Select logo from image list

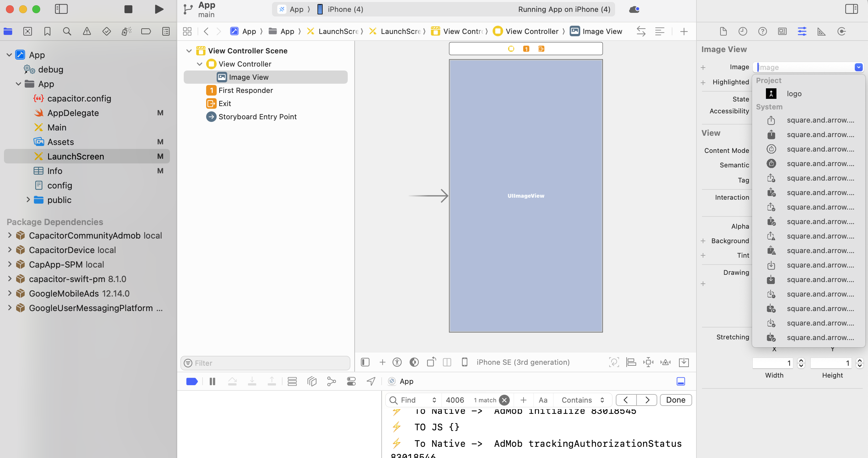794,94
